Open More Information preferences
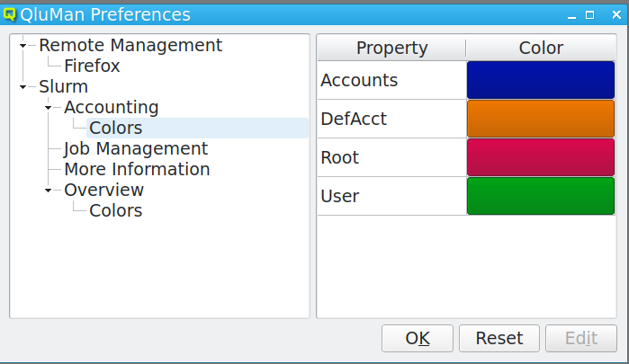 137,169
